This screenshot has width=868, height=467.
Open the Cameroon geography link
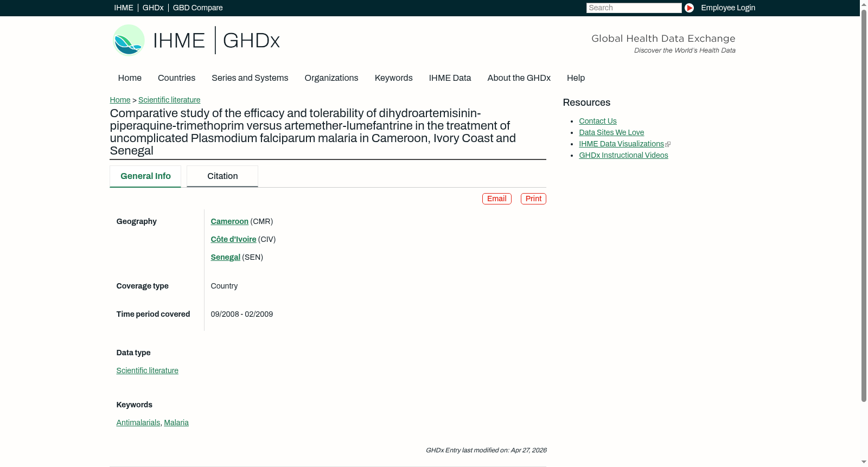229,221
